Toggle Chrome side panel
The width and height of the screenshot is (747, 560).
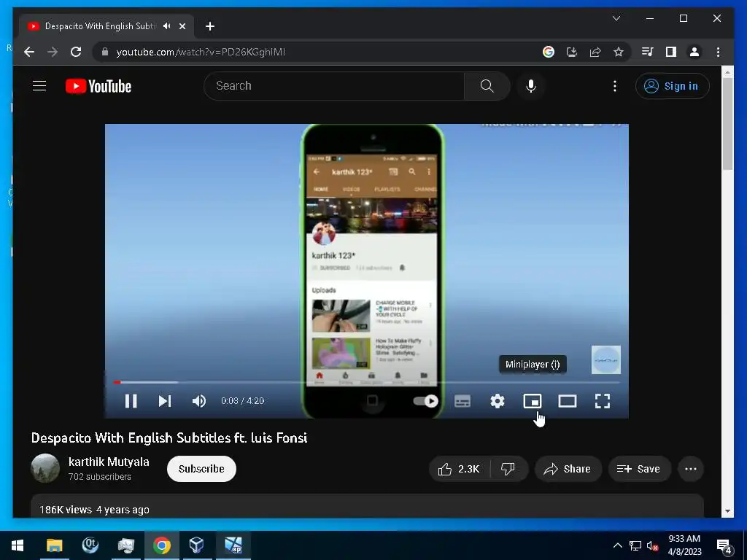(671, 52)
